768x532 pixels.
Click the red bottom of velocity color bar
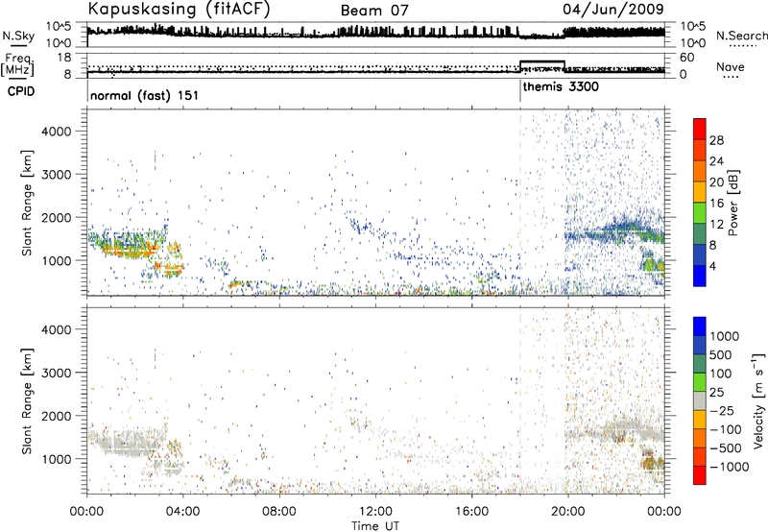700,475
